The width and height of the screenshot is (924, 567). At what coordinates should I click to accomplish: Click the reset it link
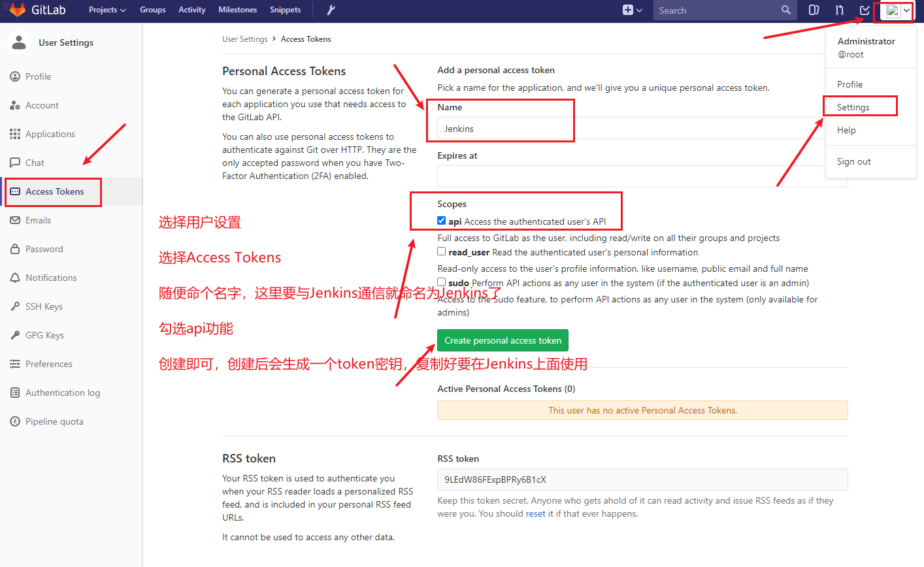[x=539, y=513]
